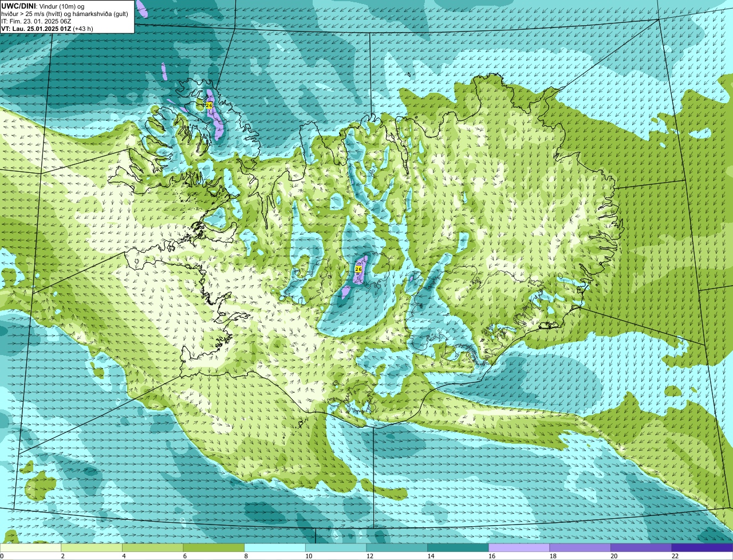Click the "10" label on the color scale

[309, 556]
